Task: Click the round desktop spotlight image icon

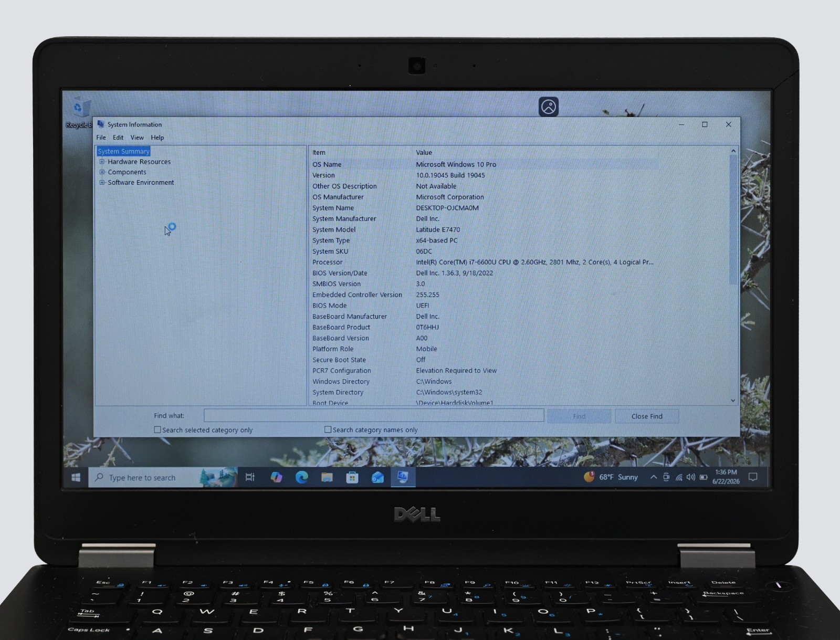Action: 549,107
